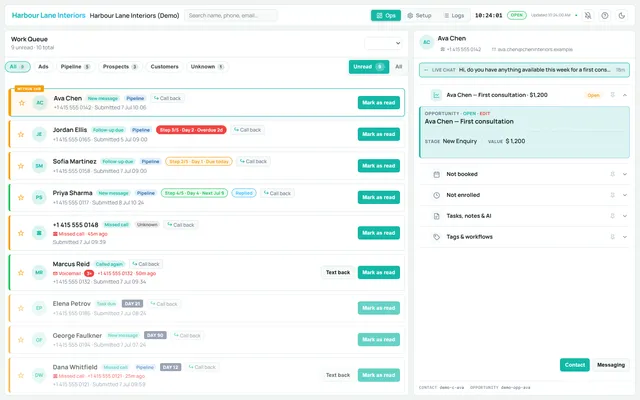
Task: Click EDIT link on the opportunity card
Action: [485, 113]
